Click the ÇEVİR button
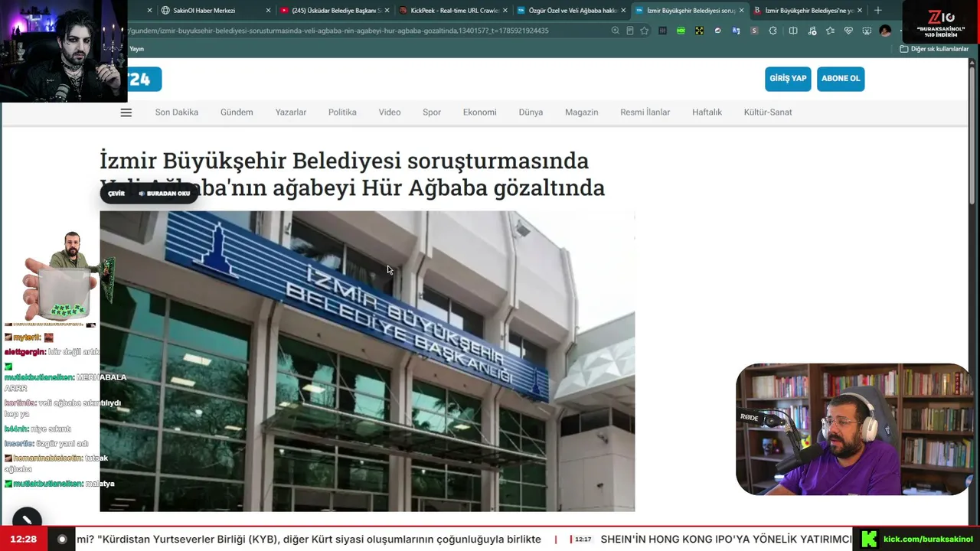This screenshot has height=551, width=980. tap(116, 194)
